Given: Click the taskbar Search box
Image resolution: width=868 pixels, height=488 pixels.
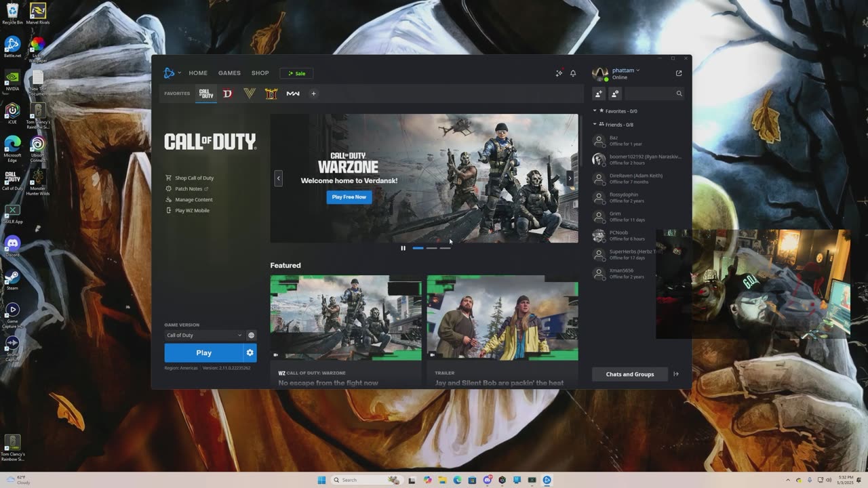Looking at the screenshot, I should click(x=366, y=480).
